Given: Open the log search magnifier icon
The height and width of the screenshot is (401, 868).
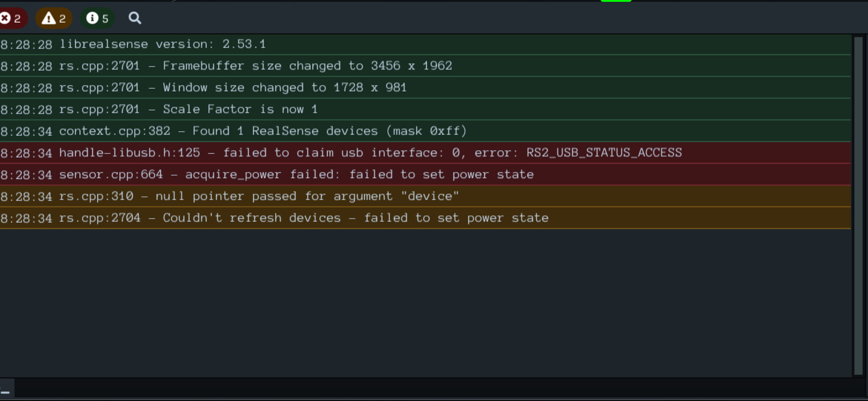Looking at the screenshot, I should click(x=135, y=18).
